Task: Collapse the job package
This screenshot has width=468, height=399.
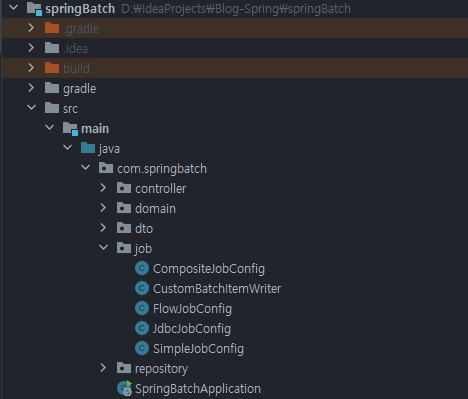Action: point(103,247)
